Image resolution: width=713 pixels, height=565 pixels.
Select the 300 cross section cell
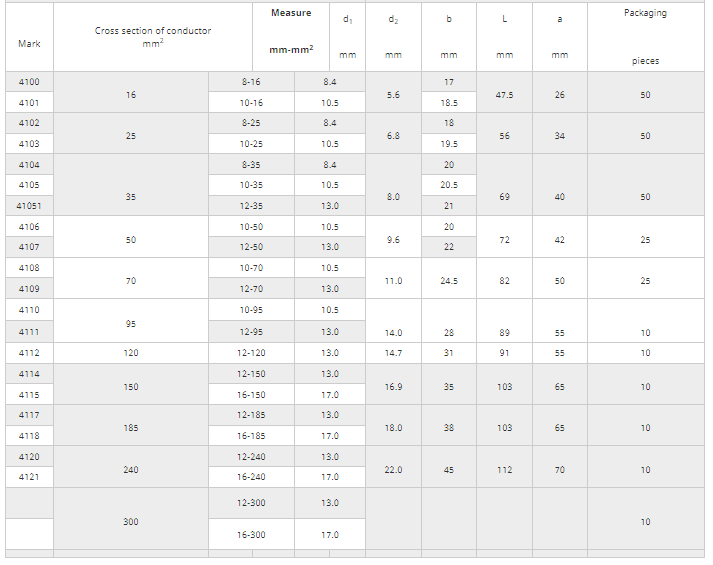tap(131, 522)
